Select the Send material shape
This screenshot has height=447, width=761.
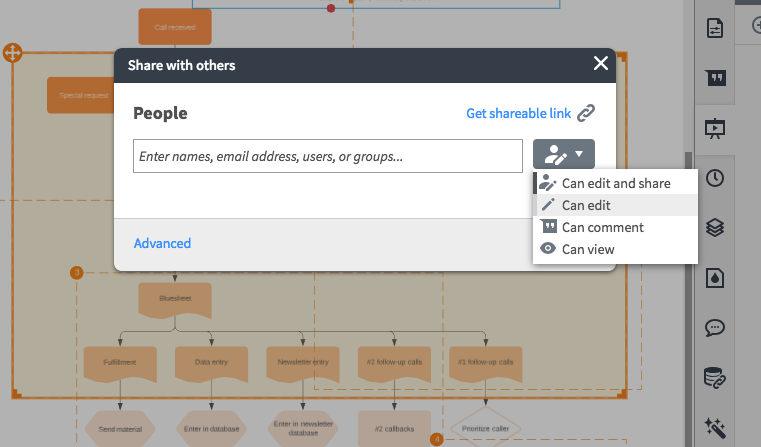click(120, 429)
